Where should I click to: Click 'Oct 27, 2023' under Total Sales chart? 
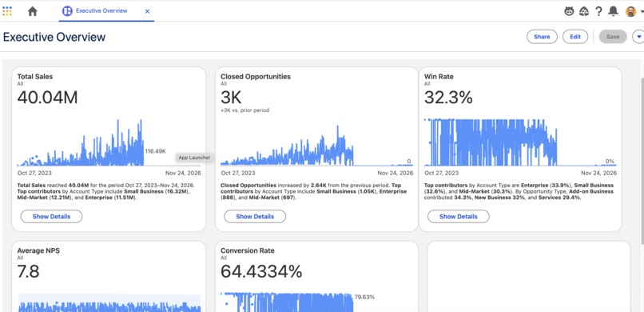coord(34,173)
